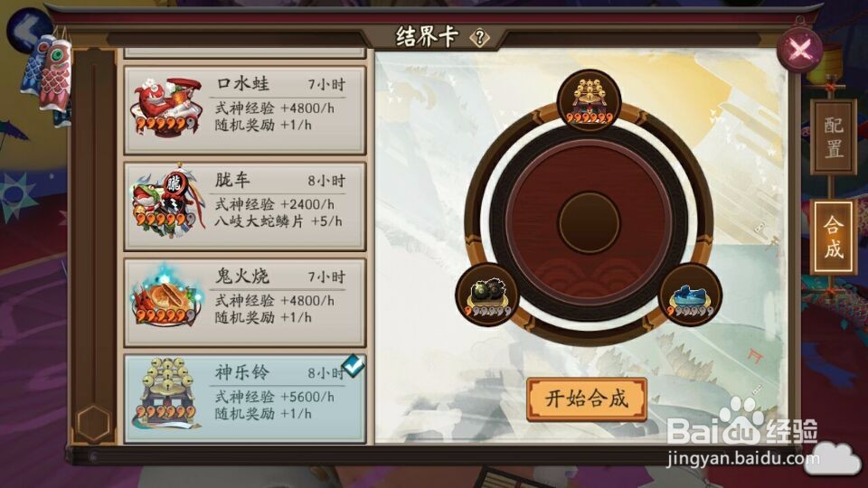Click the bottom-left synthesis slot icon
The image size is (868, 488).
point(487,296)
